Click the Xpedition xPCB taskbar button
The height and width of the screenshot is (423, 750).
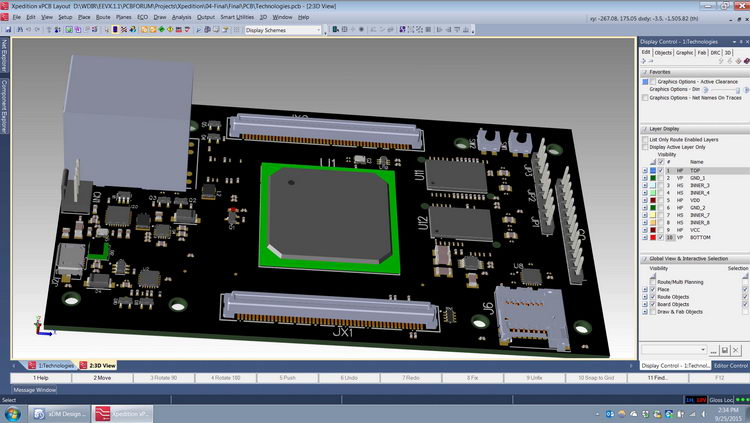coord(121,412)
